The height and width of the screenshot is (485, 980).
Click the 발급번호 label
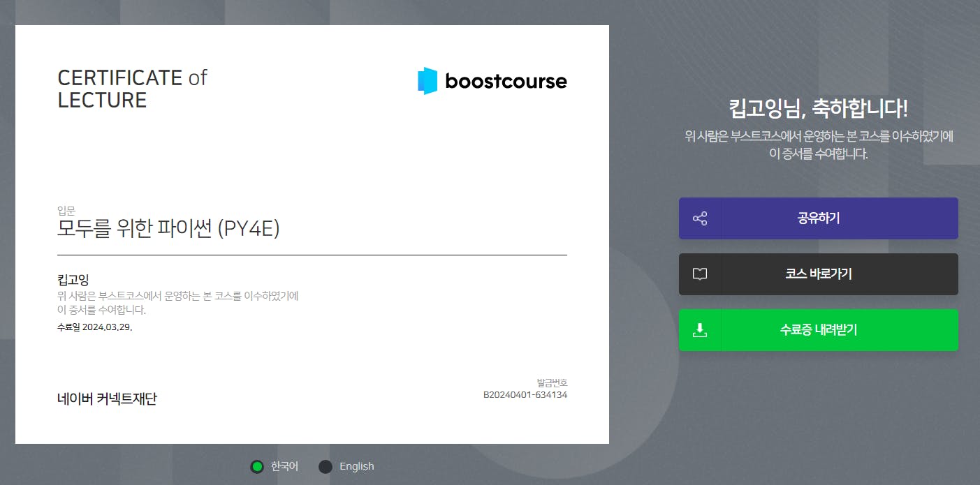coord(552,382)
